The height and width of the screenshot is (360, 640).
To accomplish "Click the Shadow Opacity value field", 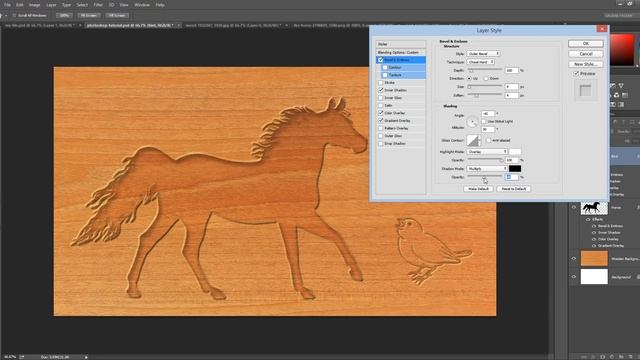I will point(511,177).
